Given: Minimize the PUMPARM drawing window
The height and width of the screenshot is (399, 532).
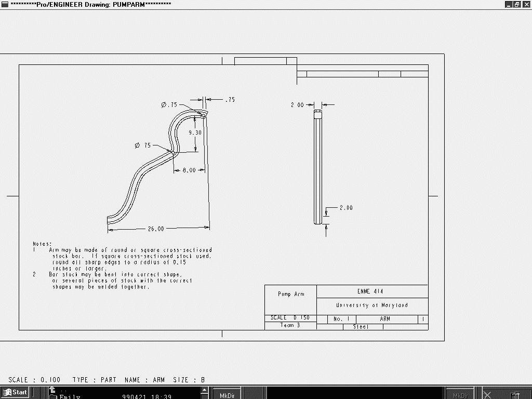Looking at the screenshot, I should 509,4.
